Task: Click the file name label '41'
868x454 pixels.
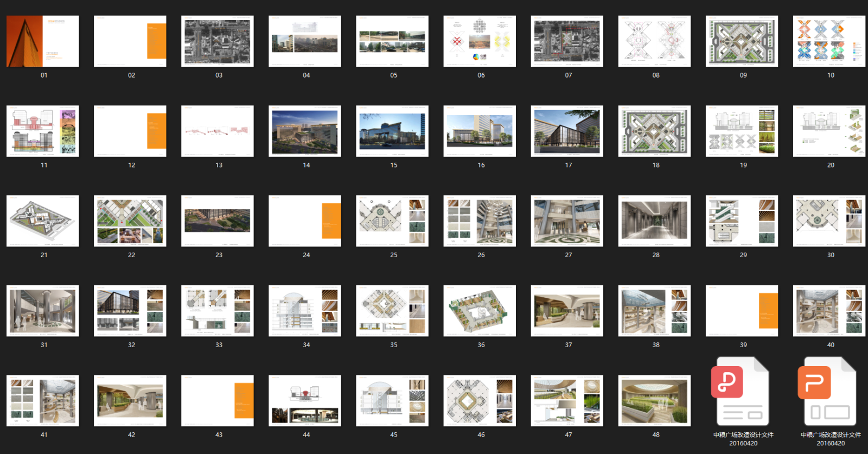Action: [44, 435]
